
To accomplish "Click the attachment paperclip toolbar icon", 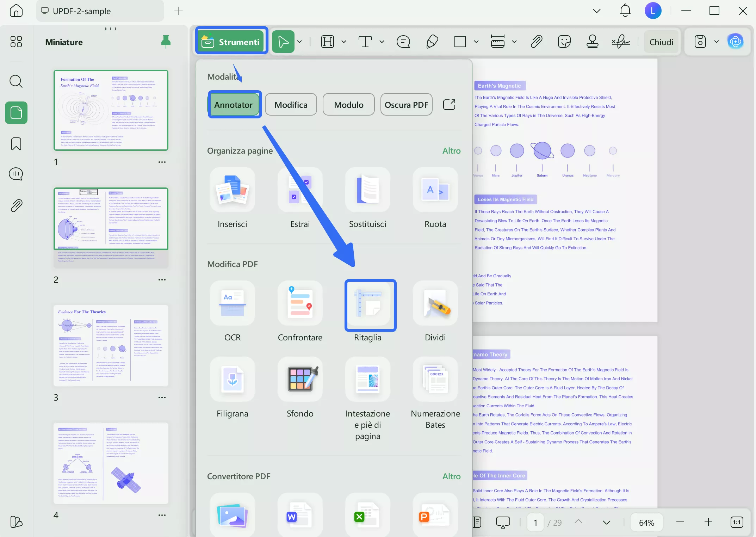I will [536, 42].
